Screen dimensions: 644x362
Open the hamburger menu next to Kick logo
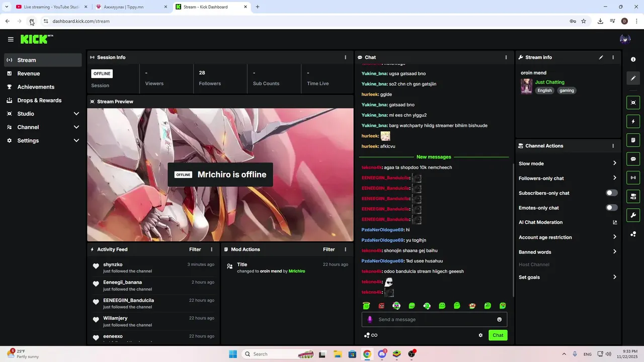11,39
